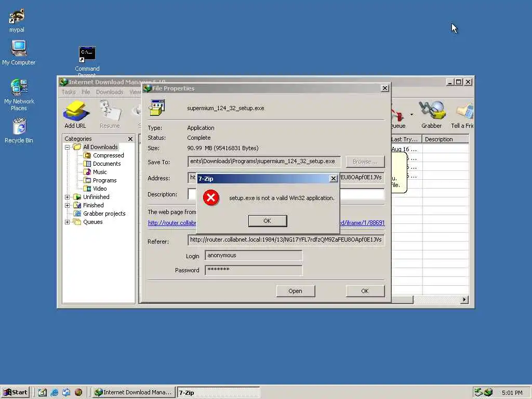Click the Open button in File Properties
The height and width of the screenshot is (399, 532).
pos(296,291)
